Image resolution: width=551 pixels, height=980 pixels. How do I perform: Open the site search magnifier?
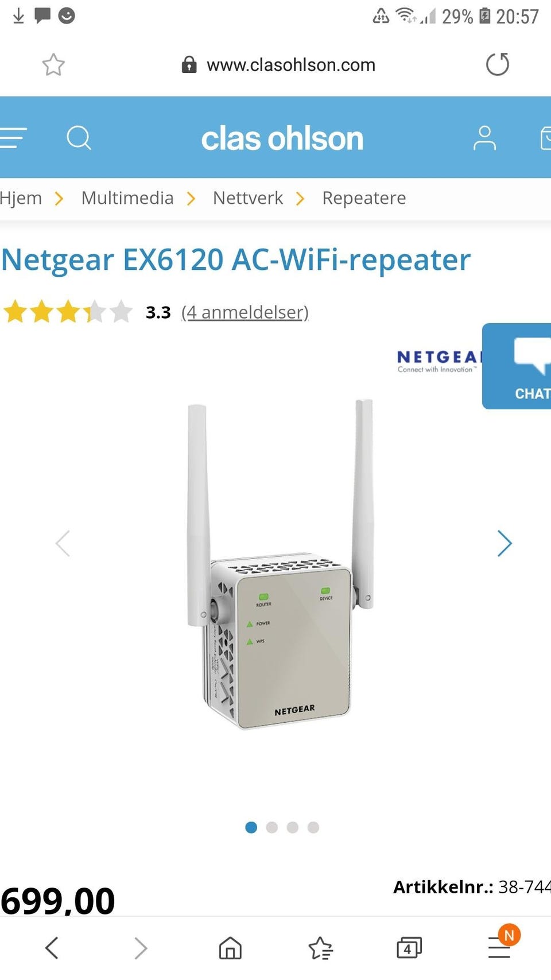coord(79,138)
